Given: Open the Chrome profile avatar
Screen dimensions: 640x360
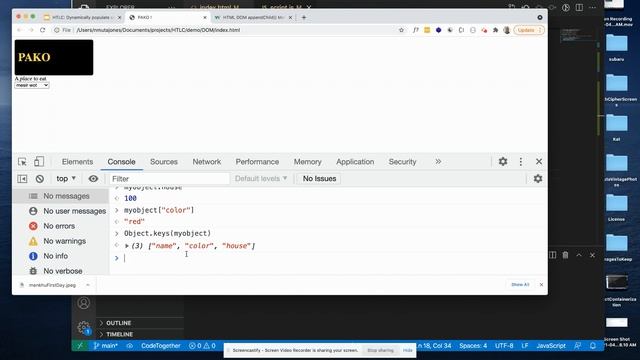Looking at the screenshot, I should tap(507, 30).
